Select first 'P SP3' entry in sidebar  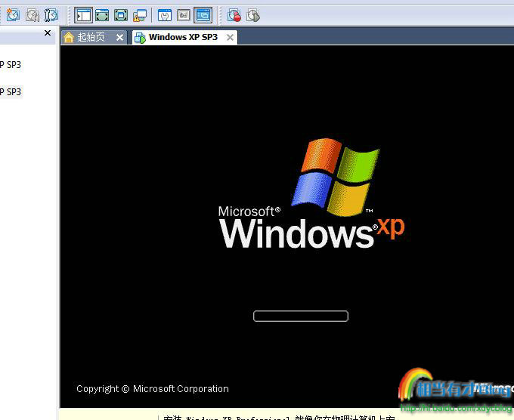click(x=11, y=65)
